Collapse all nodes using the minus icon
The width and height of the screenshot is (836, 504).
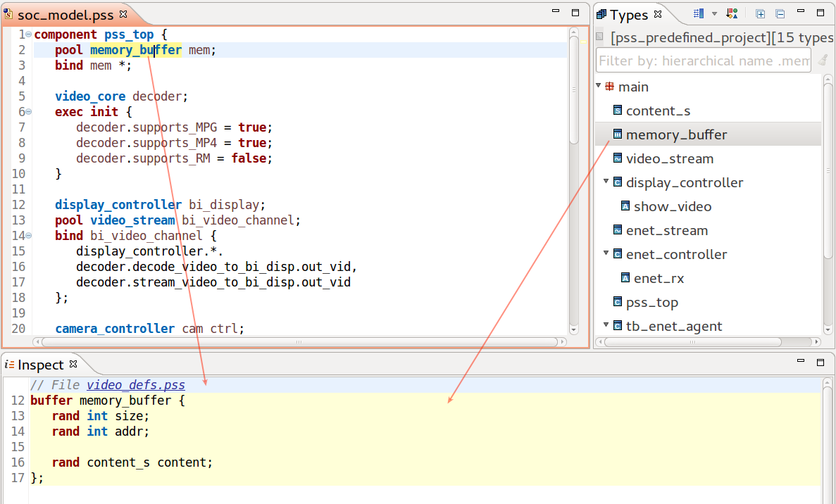780,13
